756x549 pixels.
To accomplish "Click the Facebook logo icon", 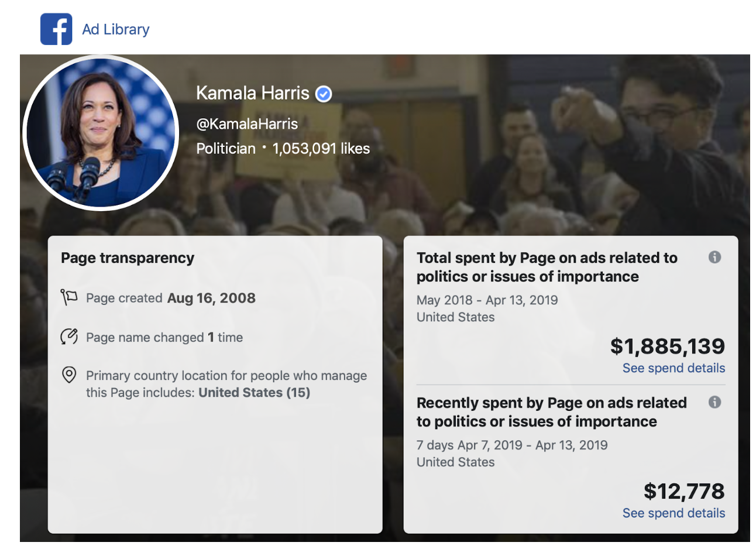I will (x=56, y=29).
